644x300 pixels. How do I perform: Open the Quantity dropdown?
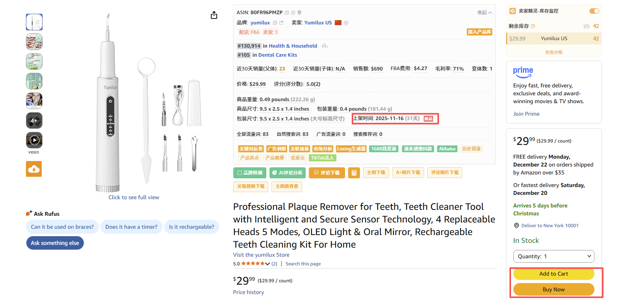pyautogui.click(x=554, y=256)
